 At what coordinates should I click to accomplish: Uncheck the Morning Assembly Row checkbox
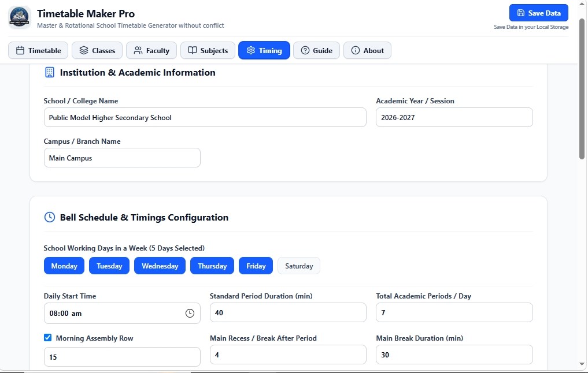coord(47,338)
